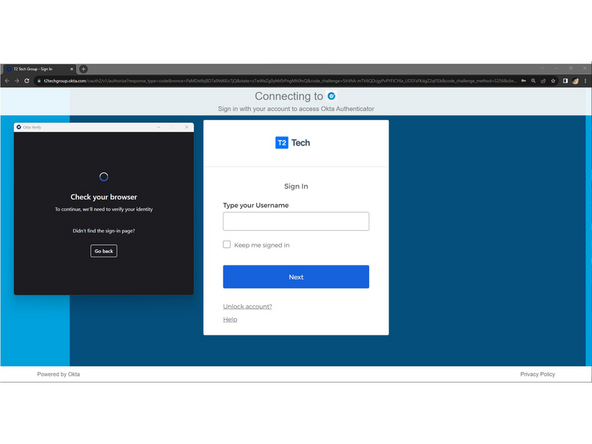Click Go back in Okta Verify window
Viewport: 592px width, 444px height.
104,251
